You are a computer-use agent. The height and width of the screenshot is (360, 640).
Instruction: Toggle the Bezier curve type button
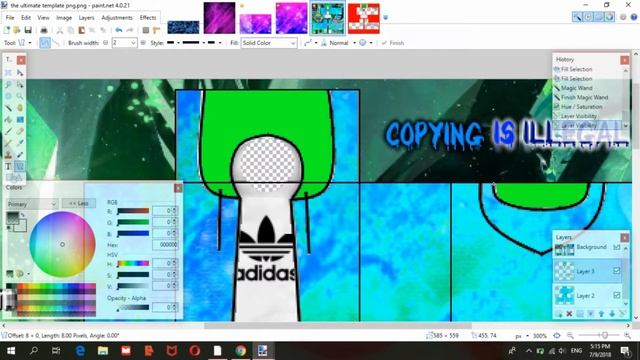point(56,42)
